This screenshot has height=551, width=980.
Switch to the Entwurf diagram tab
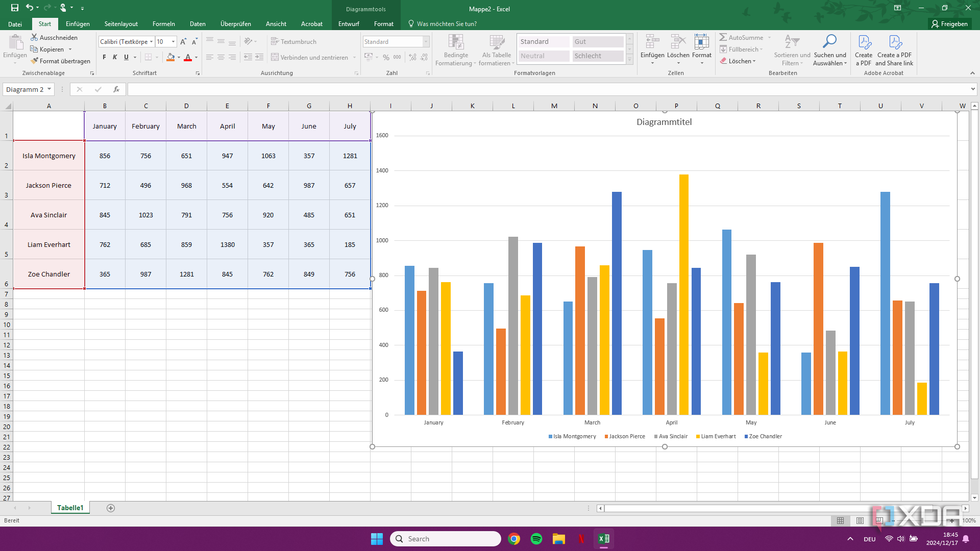point(349,24)
